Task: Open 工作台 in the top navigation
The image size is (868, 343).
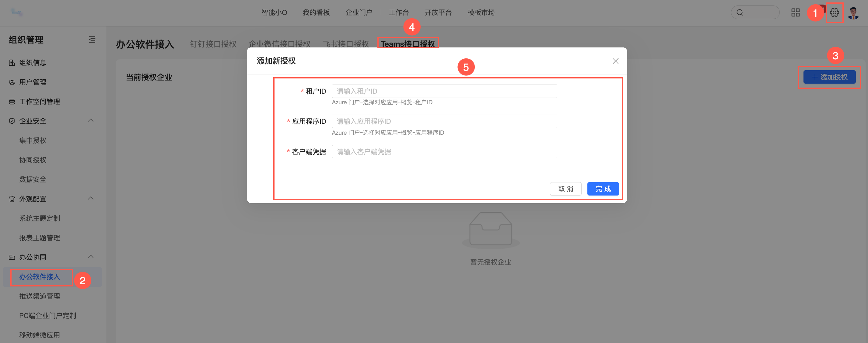Action: tap(399, 13)
